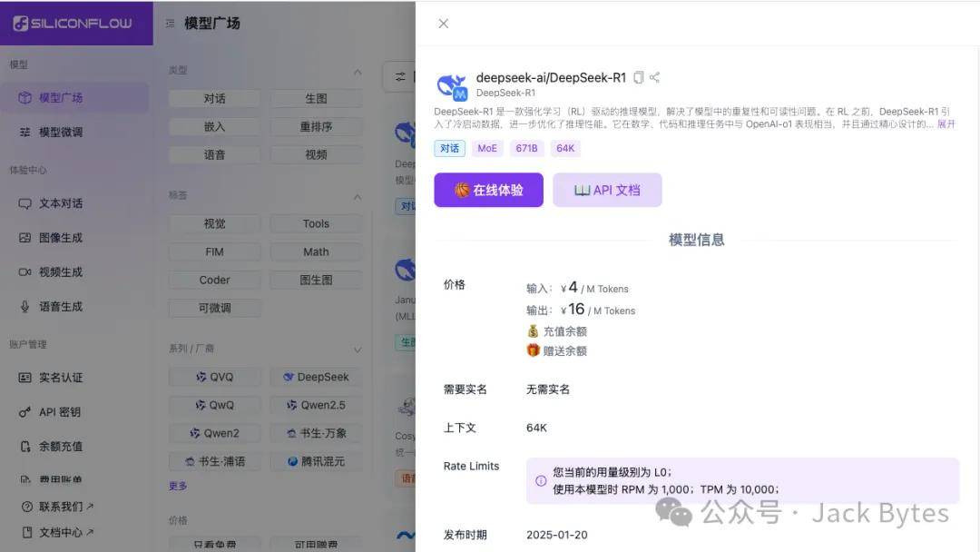
Task: Click the 模型信息 section heading
Action: [696, 240]
